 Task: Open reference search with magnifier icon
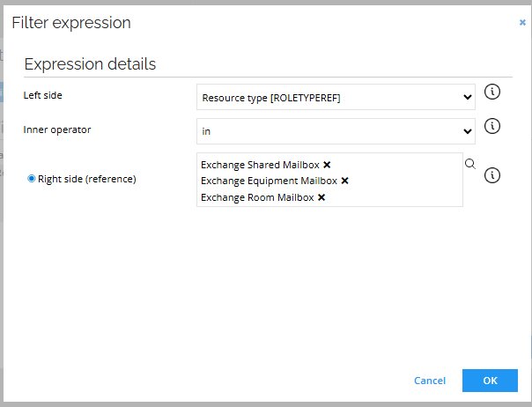pos(470,164)
